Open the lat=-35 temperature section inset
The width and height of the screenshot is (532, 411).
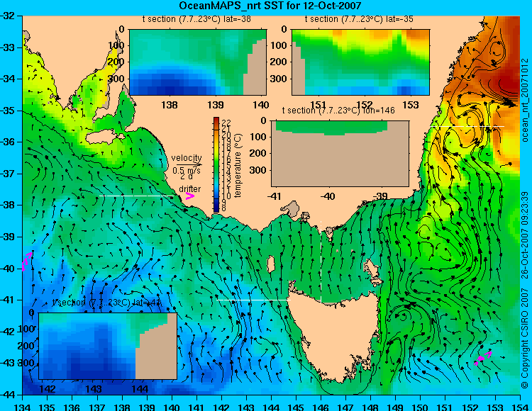[360, 62]
